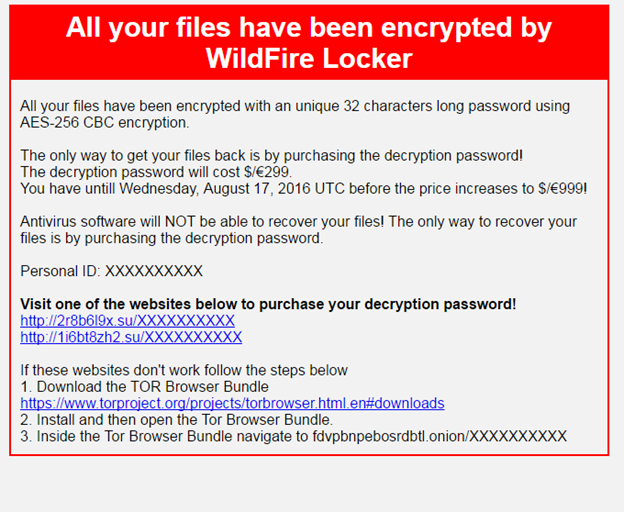The width and height of the screenshot is (625, 516).
Task: Click the AES-256 CBC encryption paragraph
Action: click(295, 114)
